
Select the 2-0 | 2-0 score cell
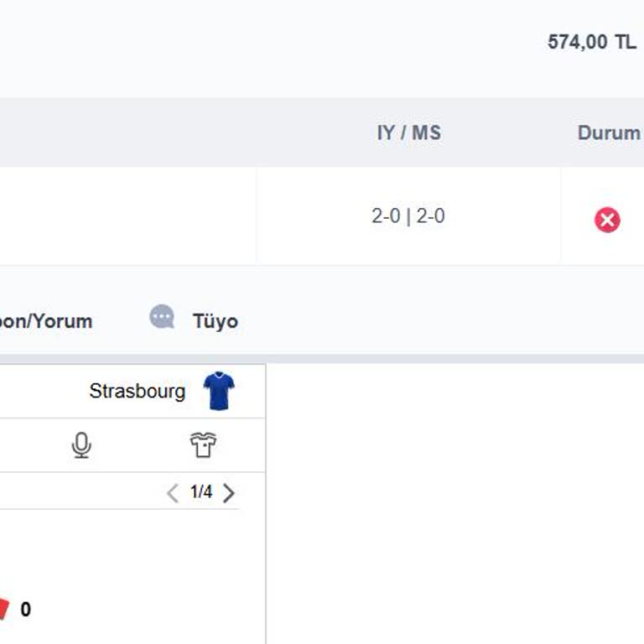pyautogui.click(x=408, y=216)
